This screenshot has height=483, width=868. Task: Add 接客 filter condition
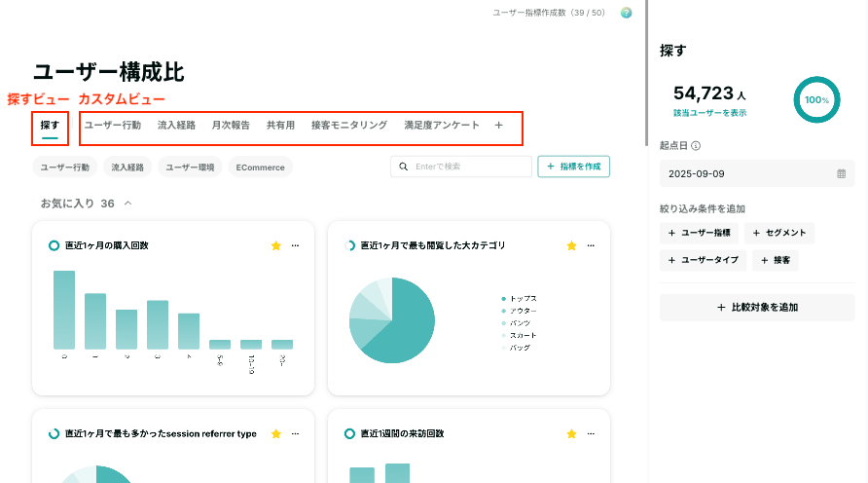coord(775,260)
